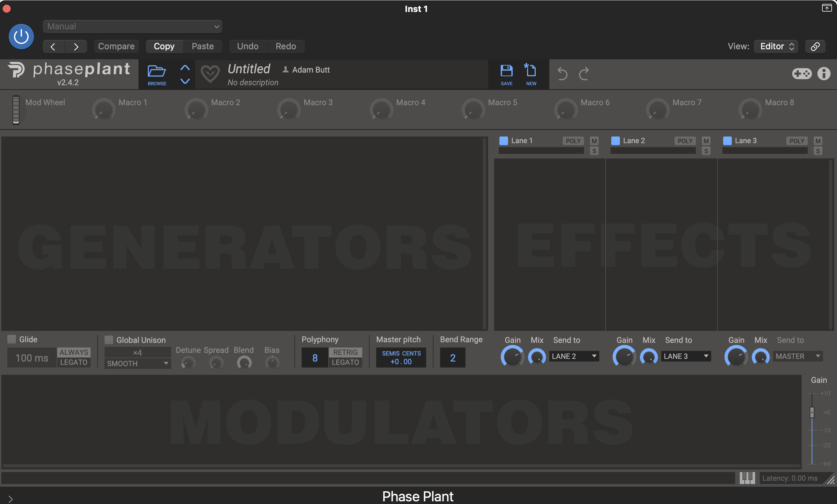Viewport: 837px width, 504px height.
Task: Click the Adam Butt author name
Action: (x=311, y=70)
